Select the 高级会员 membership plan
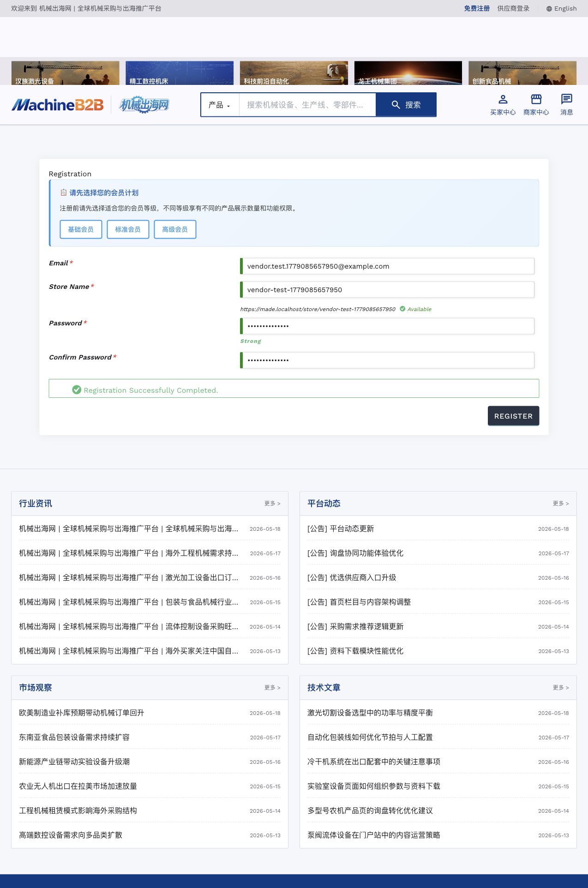This screenshot has width=588, height=888. point(175,229)
